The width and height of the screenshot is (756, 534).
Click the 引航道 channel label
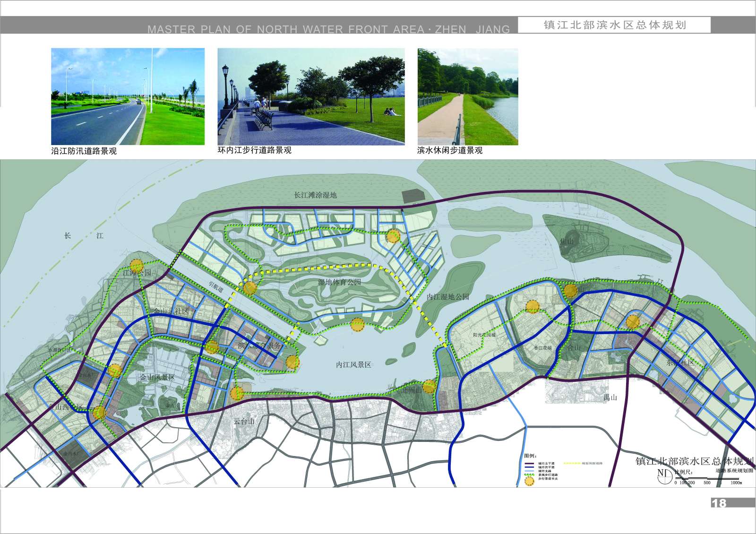click(216, 287)
